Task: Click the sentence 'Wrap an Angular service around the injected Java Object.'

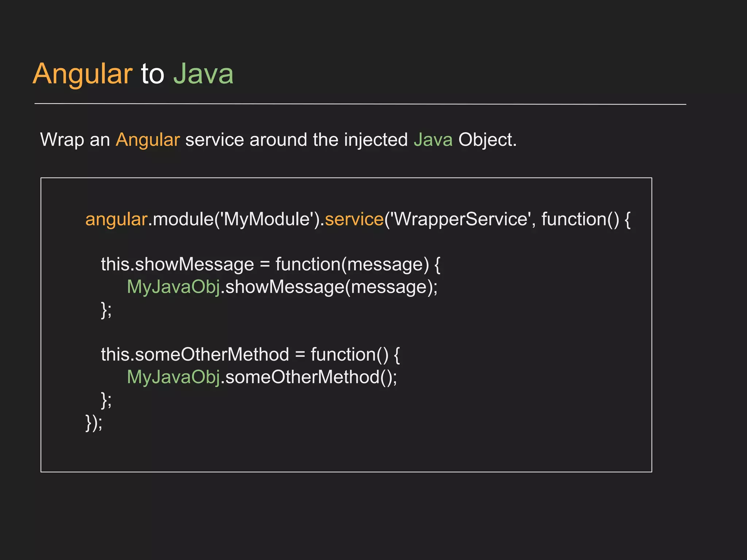Action: click(278, 140)
